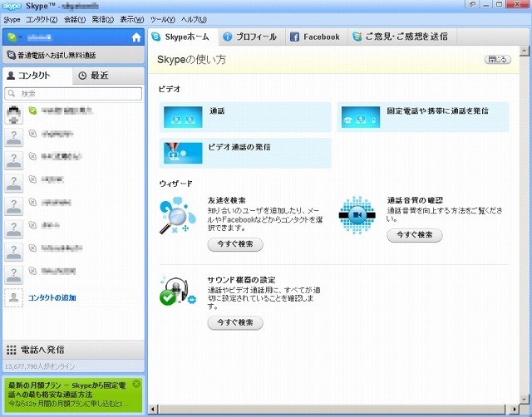Click the magnifying glass find friends icon
This screenshot has height=417, width=532.
177,216
